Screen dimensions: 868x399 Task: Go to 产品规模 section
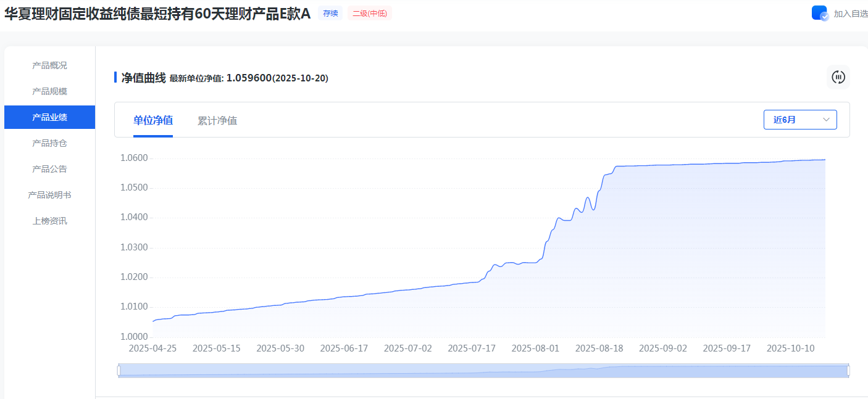point(49,91)
